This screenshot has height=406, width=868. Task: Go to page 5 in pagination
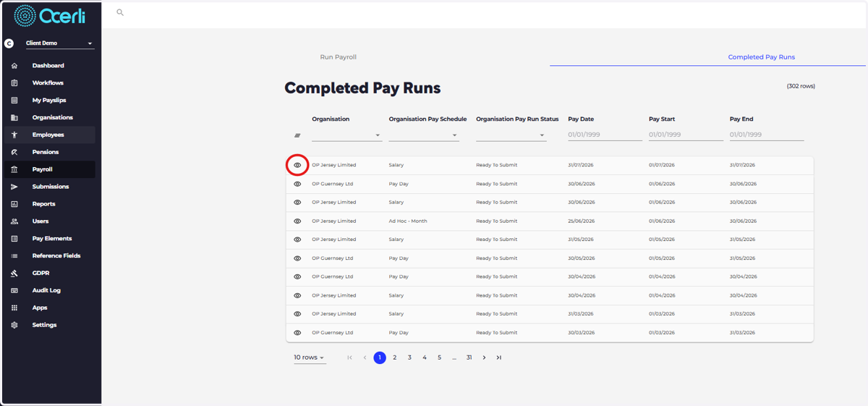pos(439,358)
